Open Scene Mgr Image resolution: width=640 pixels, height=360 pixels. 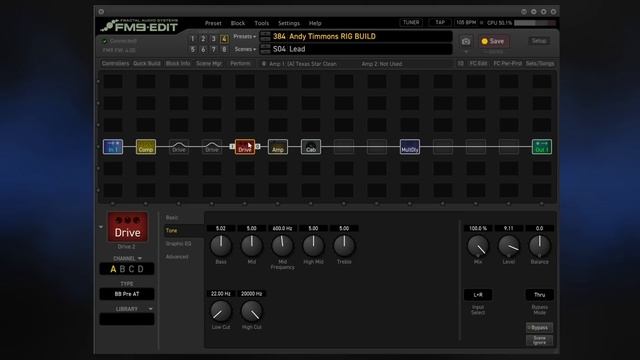pos(209,64)
